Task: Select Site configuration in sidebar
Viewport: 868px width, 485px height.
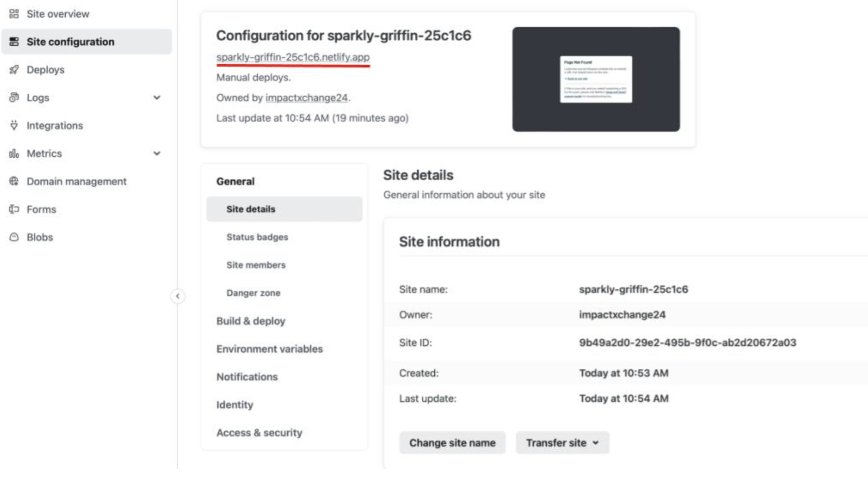Action: coord(86,42)
